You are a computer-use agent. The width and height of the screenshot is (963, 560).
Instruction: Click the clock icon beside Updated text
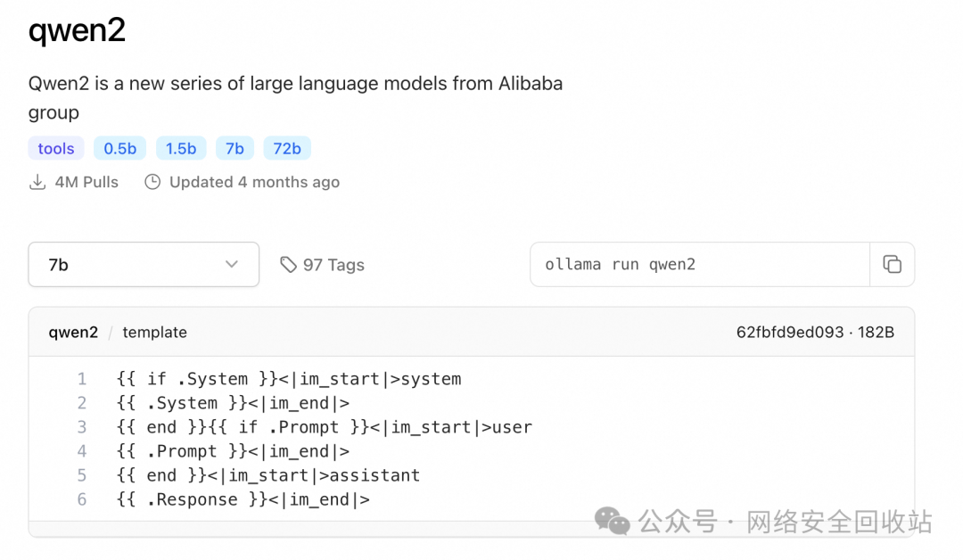pos(152,183)
